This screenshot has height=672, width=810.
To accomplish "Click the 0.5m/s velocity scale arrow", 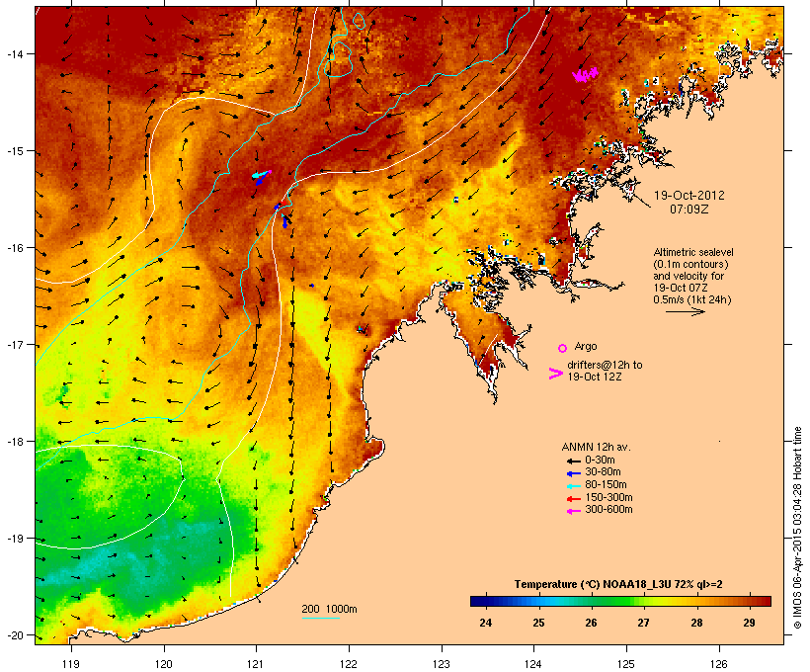I will [685, 311].
